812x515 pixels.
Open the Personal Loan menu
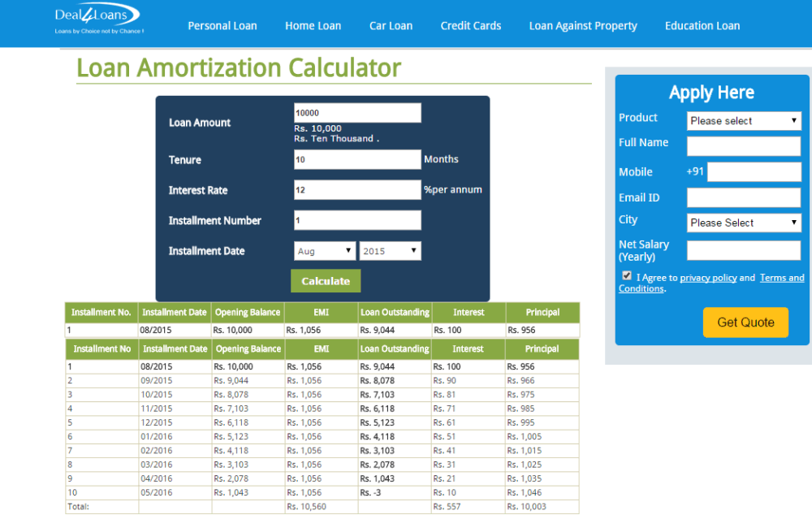(222, 26)
